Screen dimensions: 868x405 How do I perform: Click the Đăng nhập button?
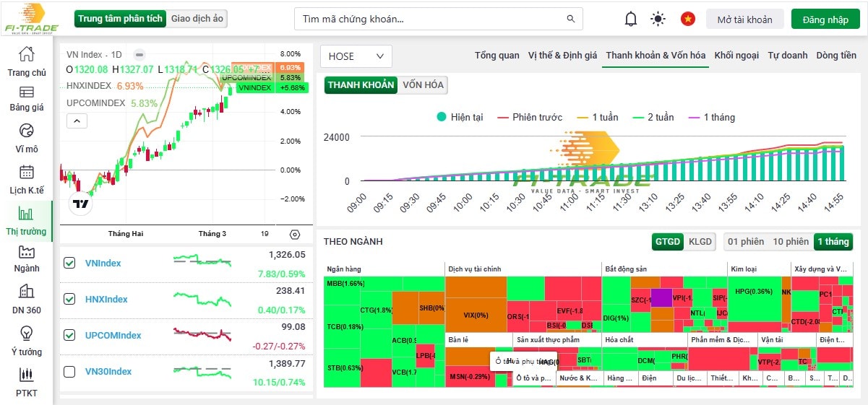click(825, 19)
